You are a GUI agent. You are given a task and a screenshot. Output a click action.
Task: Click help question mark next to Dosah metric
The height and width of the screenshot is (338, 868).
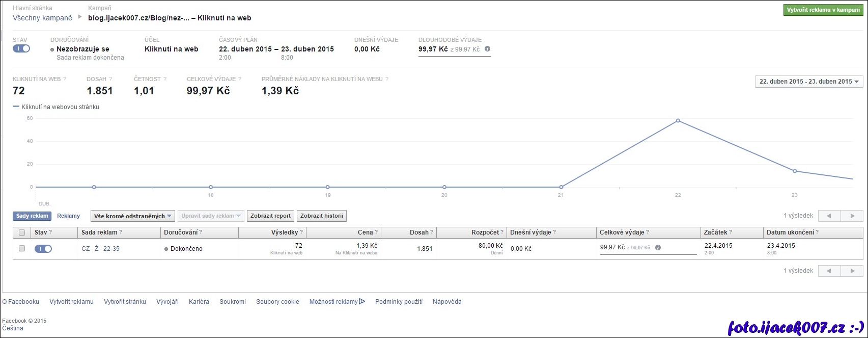coord(110,79)
